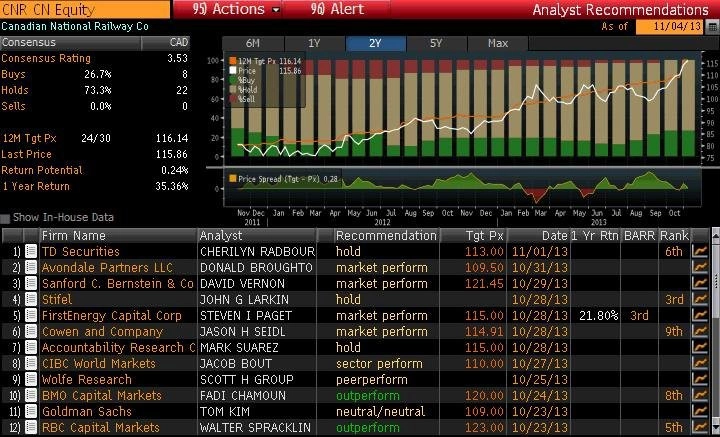Click analyst WALTER SPRACKLIN
This screenshot has height=437, width=720.
coord(255,427)
